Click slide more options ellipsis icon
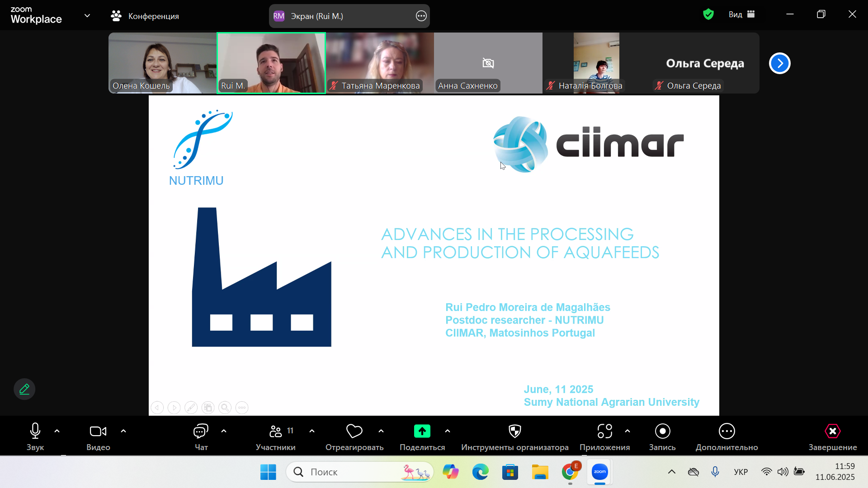This screenshot has height=488, width=868. (242, 408)
